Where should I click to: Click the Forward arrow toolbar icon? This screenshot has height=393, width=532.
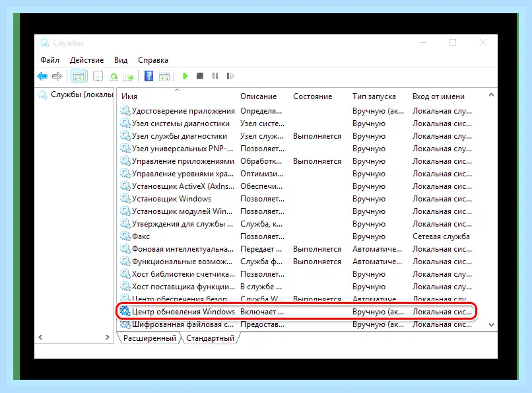[57, 77]
